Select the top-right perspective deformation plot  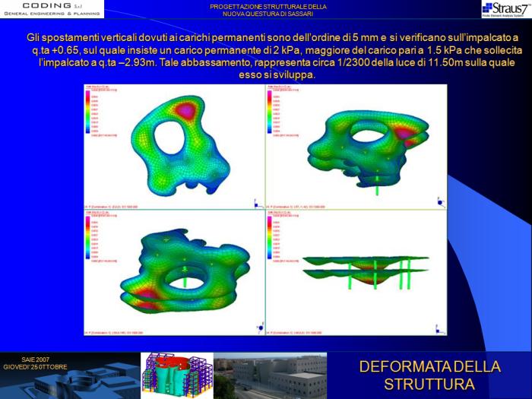(x=356, y=146)
